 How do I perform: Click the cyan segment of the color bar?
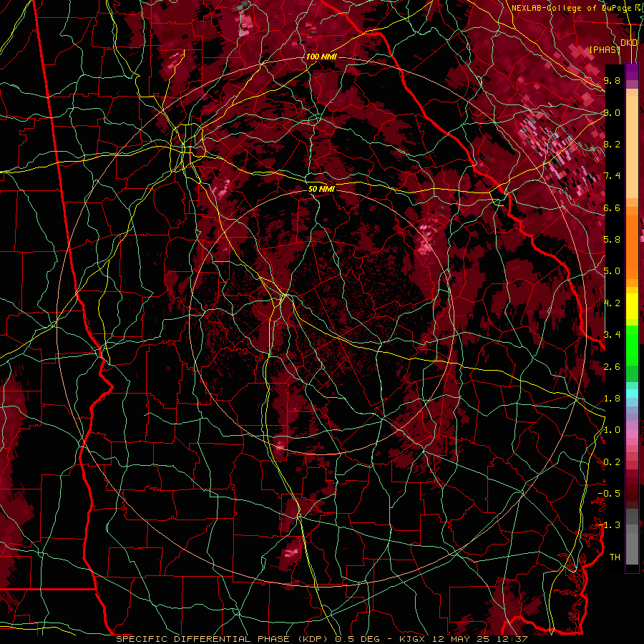click(632, 393)
